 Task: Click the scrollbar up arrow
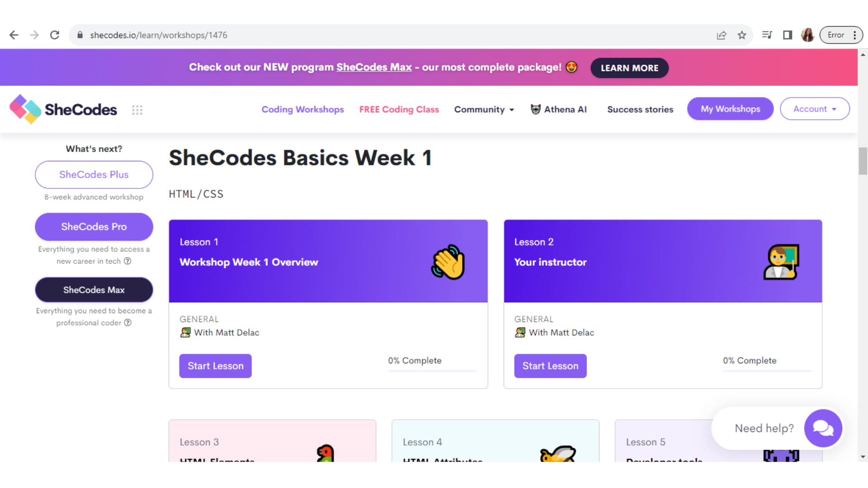pos(863,54)
